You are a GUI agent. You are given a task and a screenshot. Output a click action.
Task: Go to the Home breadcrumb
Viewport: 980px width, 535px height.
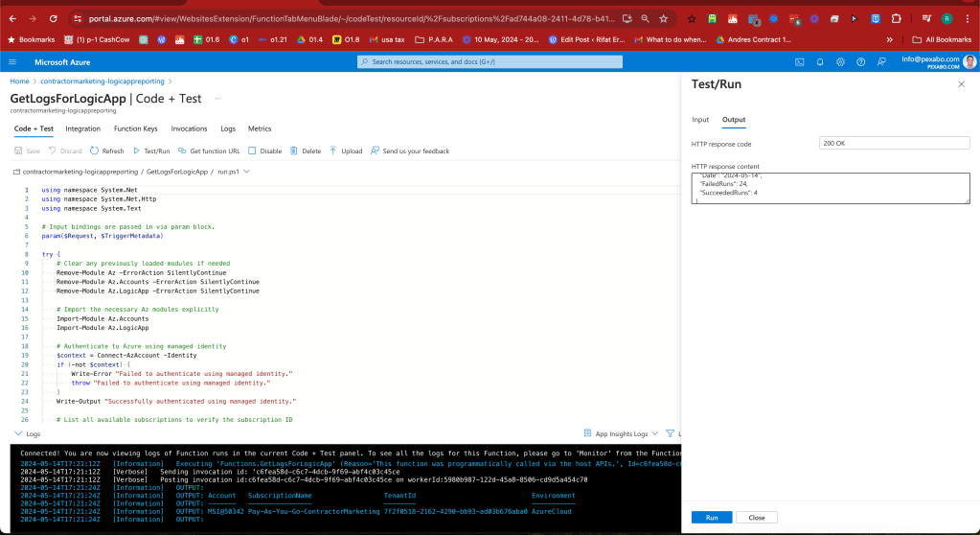tap(19, 81)
